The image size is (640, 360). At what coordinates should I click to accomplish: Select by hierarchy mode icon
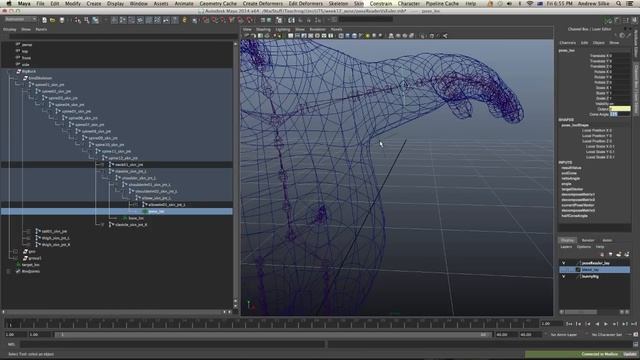[78, 20]
